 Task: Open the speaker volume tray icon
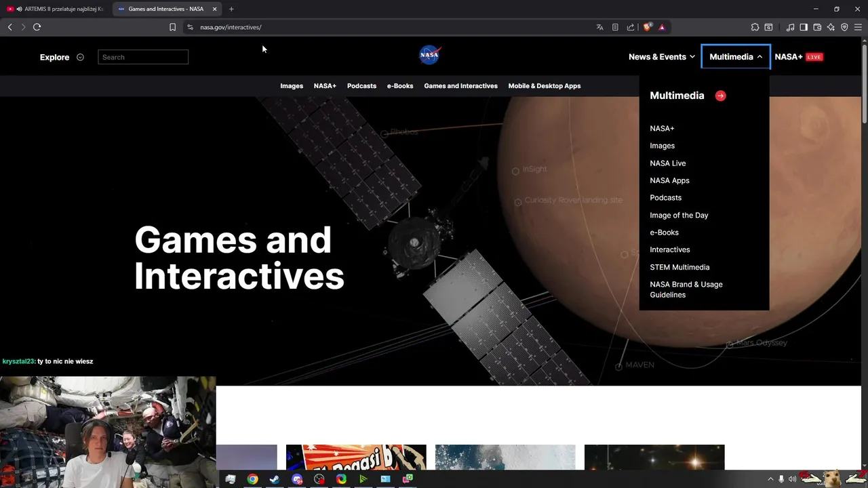[793, 479]
